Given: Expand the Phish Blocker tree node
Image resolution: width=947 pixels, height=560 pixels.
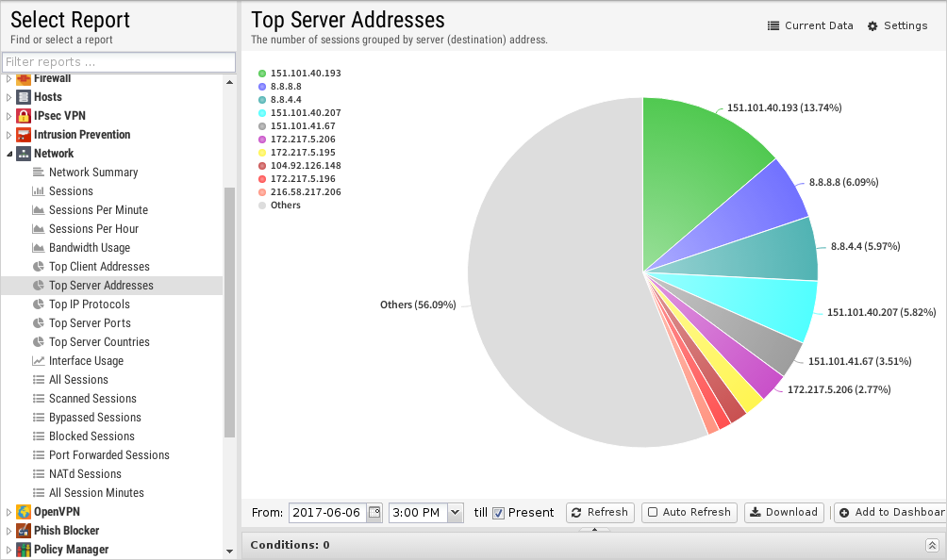Looking at the screenshot, I should click(9, 531).
